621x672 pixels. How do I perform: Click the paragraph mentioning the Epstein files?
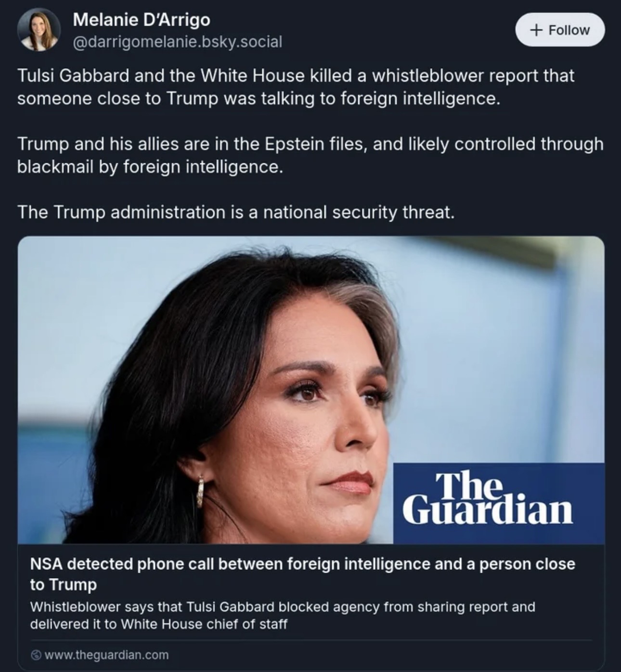pos(310,155)
